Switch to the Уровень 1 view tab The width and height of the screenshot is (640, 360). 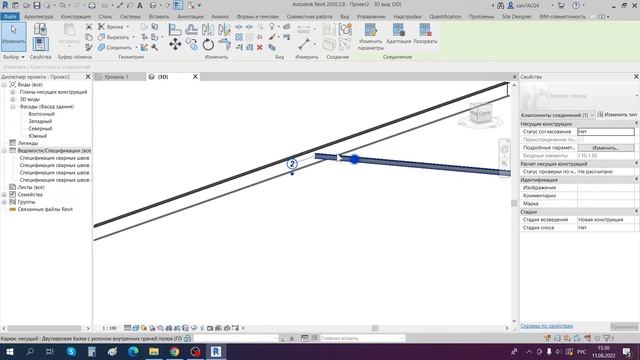[116, 77]
